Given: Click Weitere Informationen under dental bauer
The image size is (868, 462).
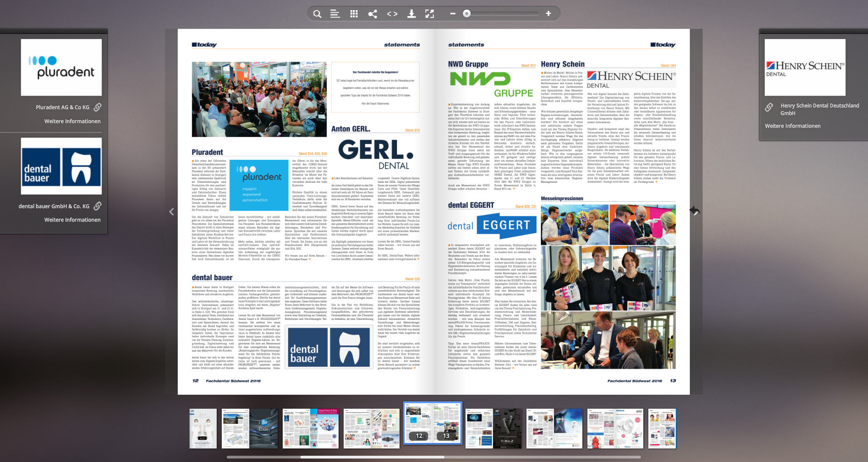Looking at the screenshot, I should point(72,220).
